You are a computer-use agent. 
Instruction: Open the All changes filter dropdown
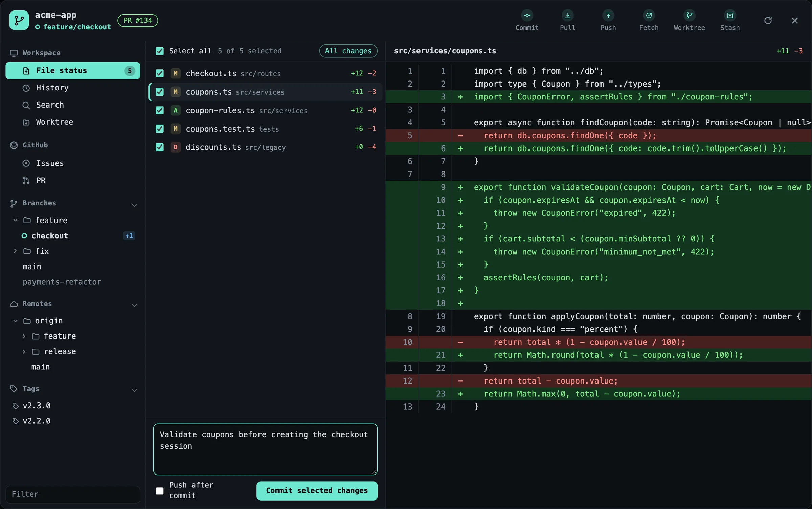[x=348, y=51]
